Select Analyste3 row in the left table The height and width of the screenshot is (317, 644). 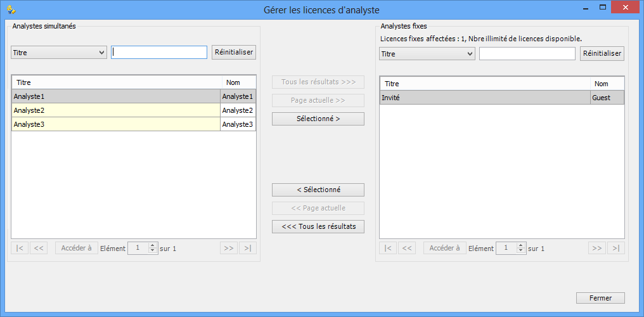[x=134, y=124]
